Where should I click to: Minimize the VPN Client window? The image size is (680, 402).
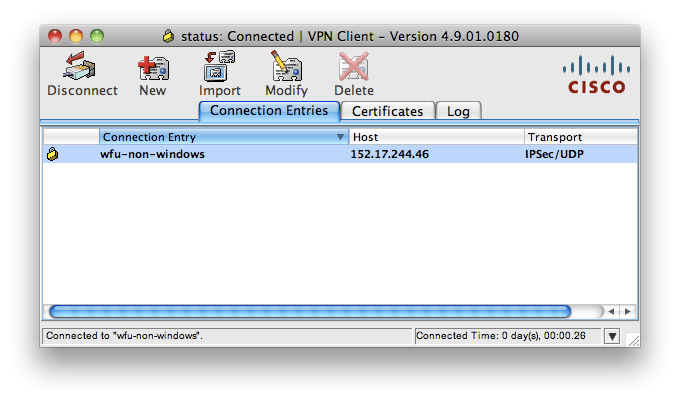(x=76, y=36)
